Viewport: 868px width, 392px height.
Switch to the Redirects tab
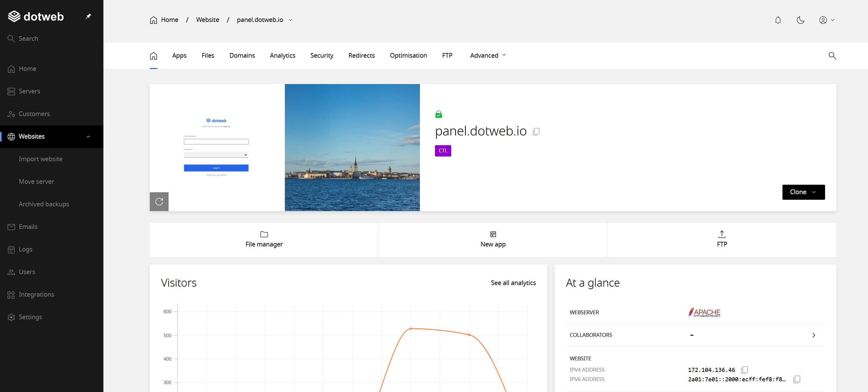[362, 56]
